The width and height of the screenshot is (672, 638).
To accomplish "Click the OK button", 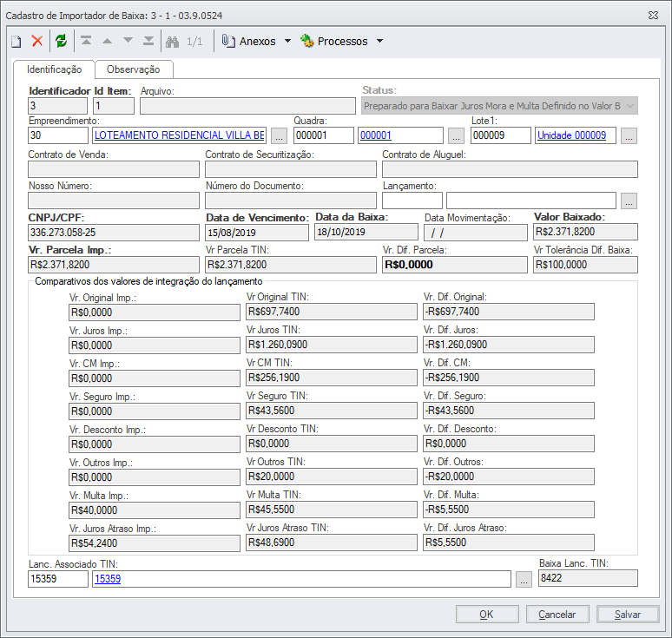I will coord(487,615).
